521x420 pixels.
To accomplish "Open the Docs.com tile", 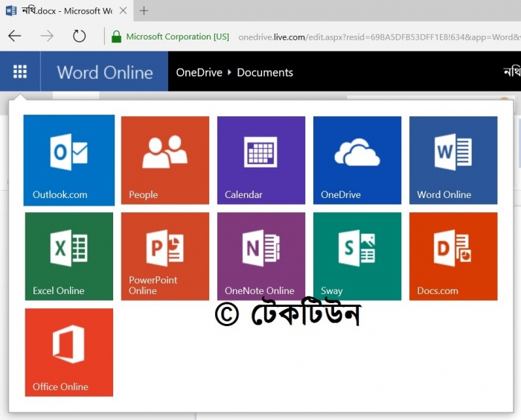I will click(453, 256).
